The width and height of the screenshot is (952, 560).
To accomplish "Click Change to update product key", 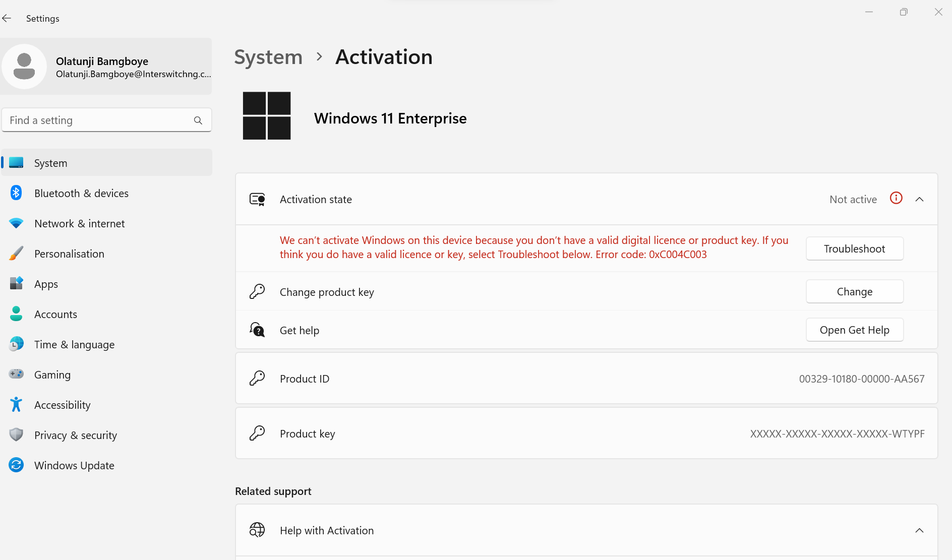I will coord(854,292).
